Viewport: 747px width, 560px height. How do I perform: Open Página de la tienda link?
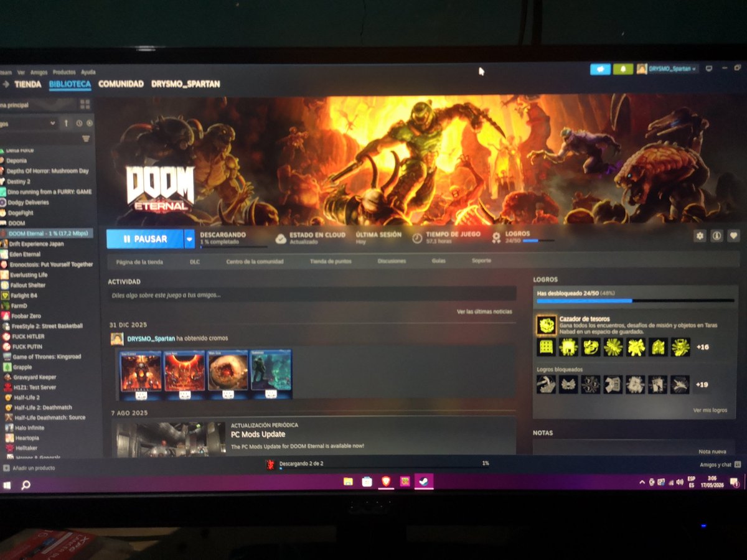(x=139, y=262)
